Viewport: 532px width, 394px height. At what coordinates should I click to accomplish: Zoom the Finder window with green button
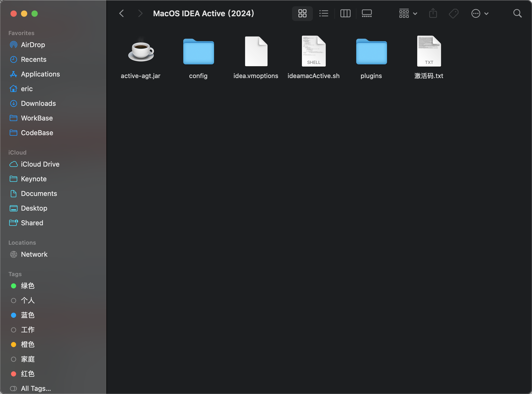pos(35,14)
